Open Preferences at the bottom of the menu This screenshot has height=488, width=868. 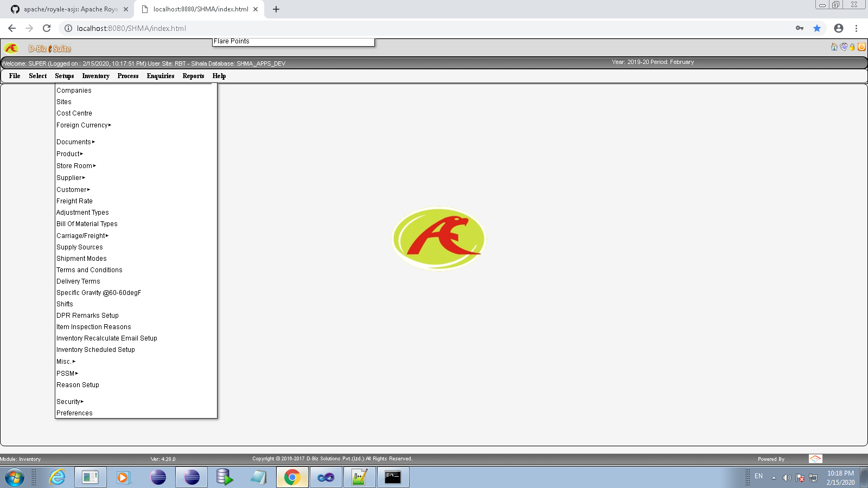(x=74, y=413)
